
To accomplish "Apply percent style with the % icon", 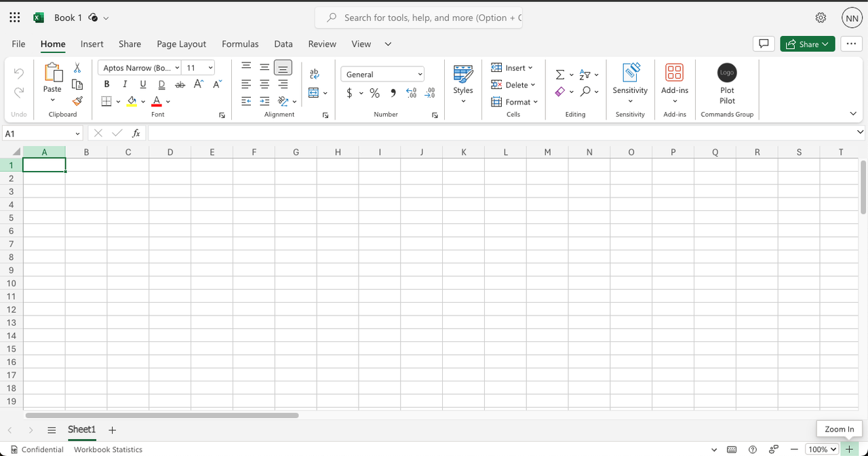I will click(374, 93).
